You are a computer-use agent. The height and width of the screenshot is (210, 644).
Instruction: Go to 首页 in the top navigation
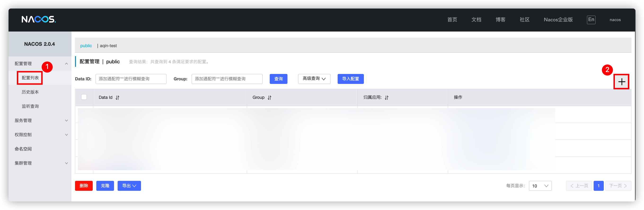(452, 19)
